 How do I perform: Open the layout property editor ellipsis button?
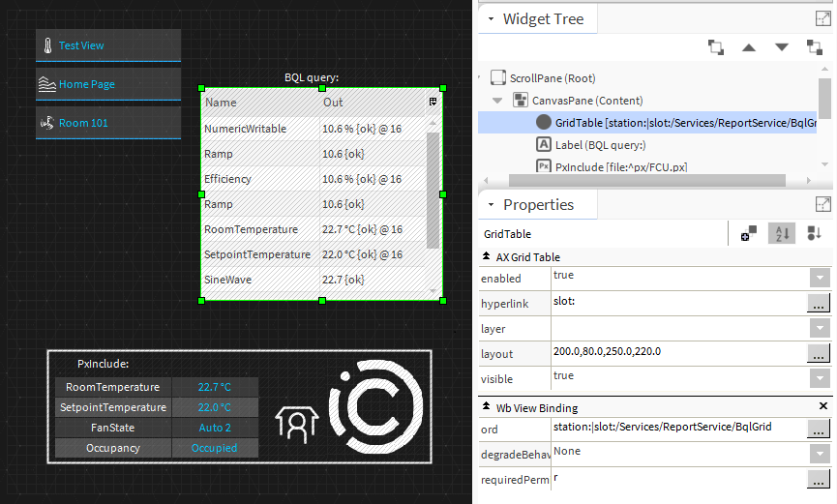tap(819, 353)
